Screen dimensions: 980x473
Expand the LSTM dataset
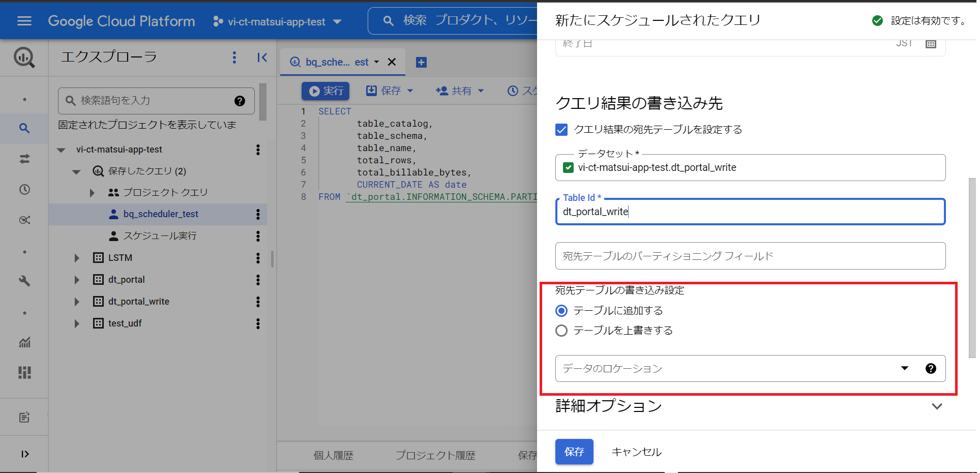click(77, 258)
